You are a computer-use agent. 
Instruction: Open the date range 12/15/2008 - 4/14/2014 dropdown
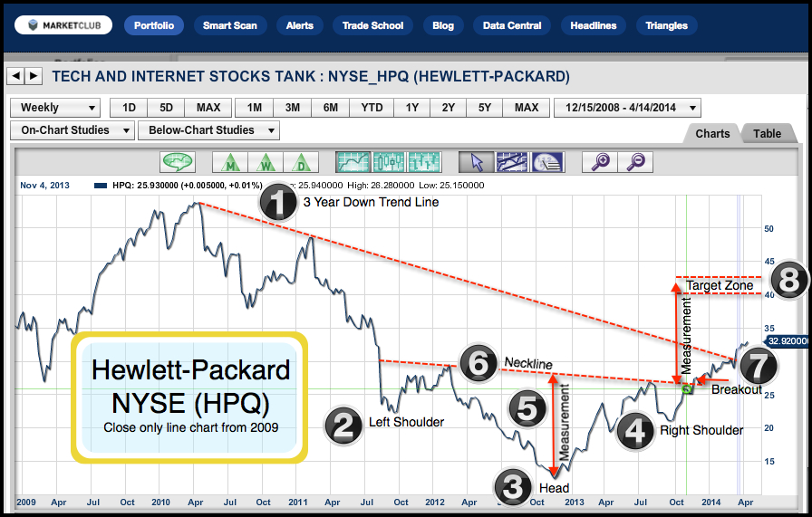point(627,108)
